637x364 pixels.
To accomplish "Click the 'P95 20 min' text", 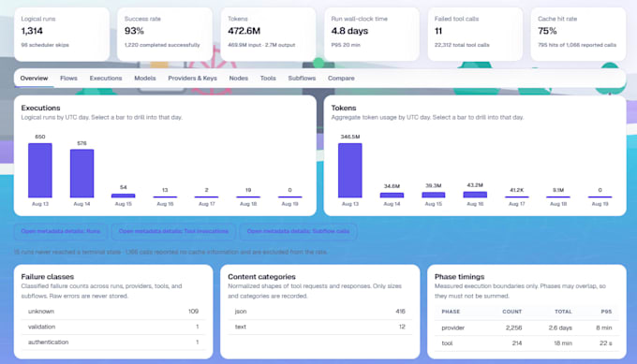I will [346, 45].
